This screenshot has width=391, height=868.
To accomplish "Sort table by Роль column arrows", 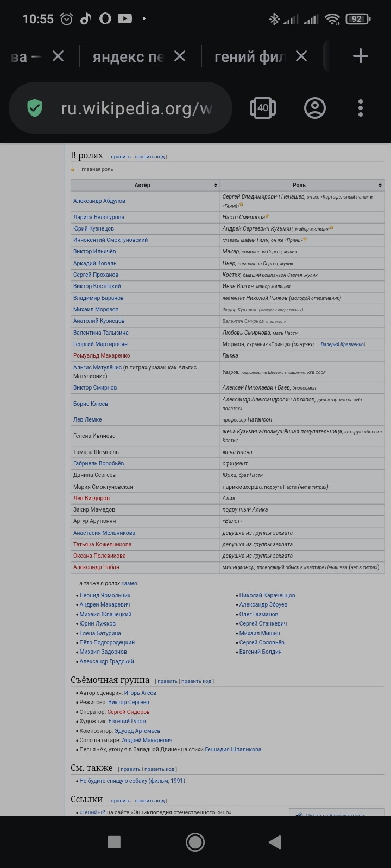I will click(380, 186).
